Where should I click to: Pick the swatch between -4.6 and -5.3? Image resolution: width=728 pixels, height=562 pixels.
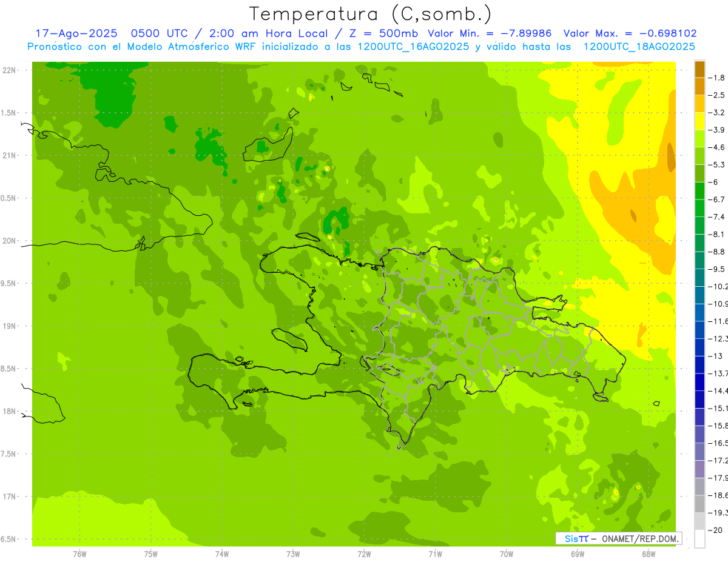coord(699,156)
